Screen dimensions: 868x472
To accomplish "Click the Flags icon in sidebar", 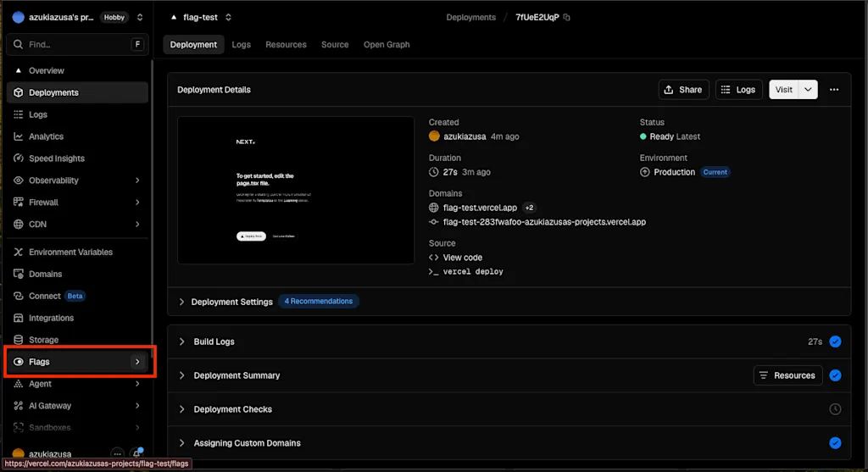I will 19,362.
